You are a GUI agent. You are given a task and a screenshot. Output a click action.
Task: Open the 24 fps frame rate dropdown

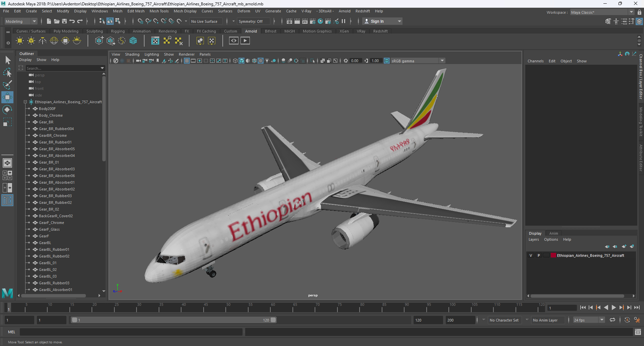click(589, 320)
